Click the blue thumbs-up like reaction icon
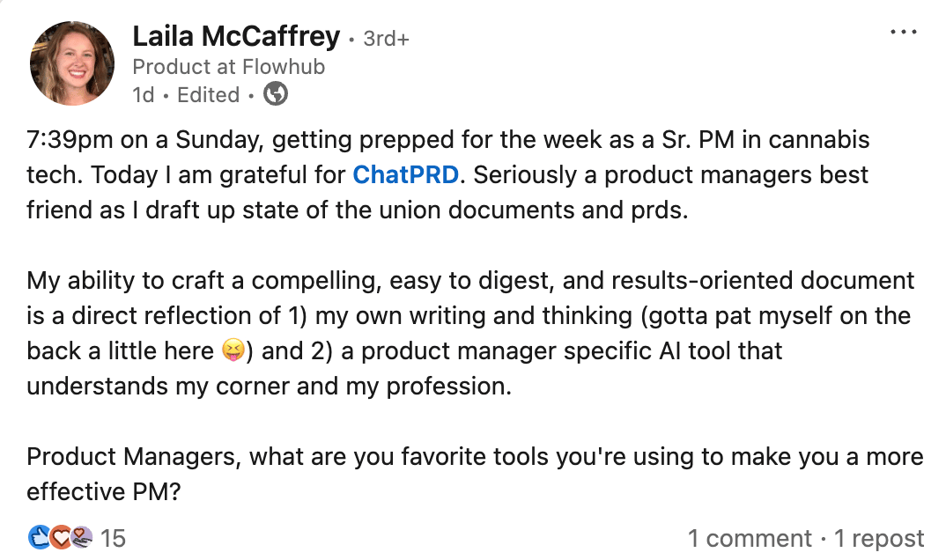The height and width of the screenshot is (560, 946). pyautogui.click(x=40, y=537)
